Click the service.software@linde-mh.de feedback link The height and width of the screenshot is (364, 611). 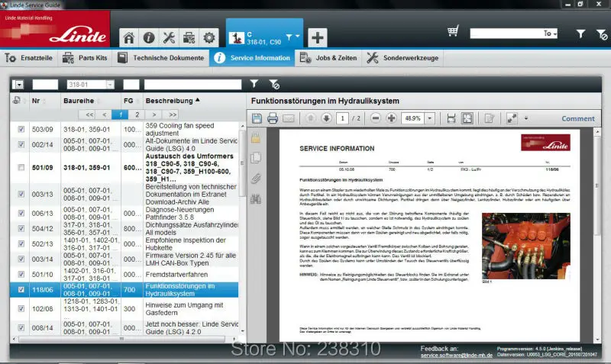(x=456, y=355)
